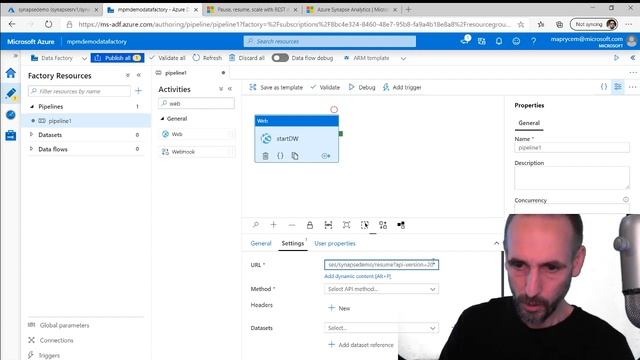This screenshot has height=360, width=640.
Task: Open the Datasets Select dropdown
Action: 381,328
